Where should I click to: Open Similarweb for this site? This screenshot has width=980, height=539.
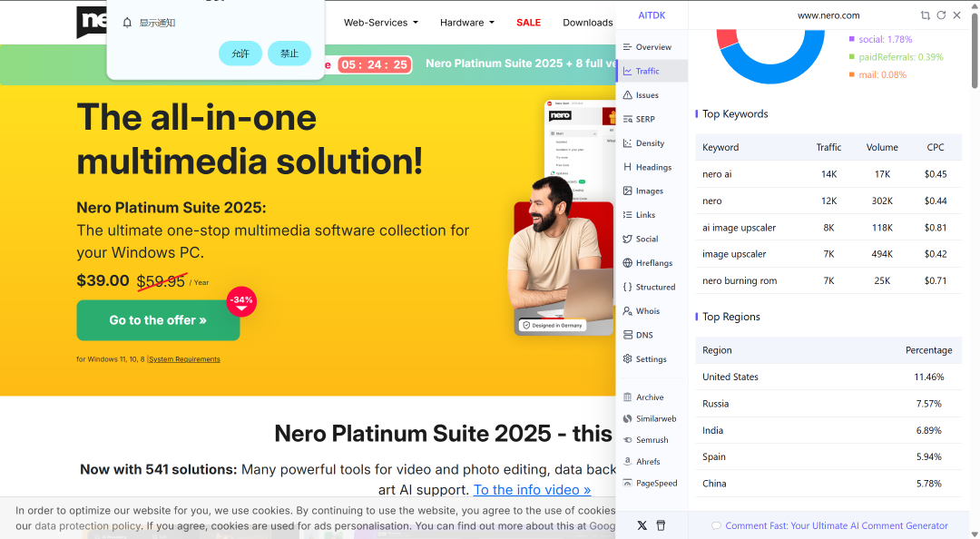[x=652, y=418]
